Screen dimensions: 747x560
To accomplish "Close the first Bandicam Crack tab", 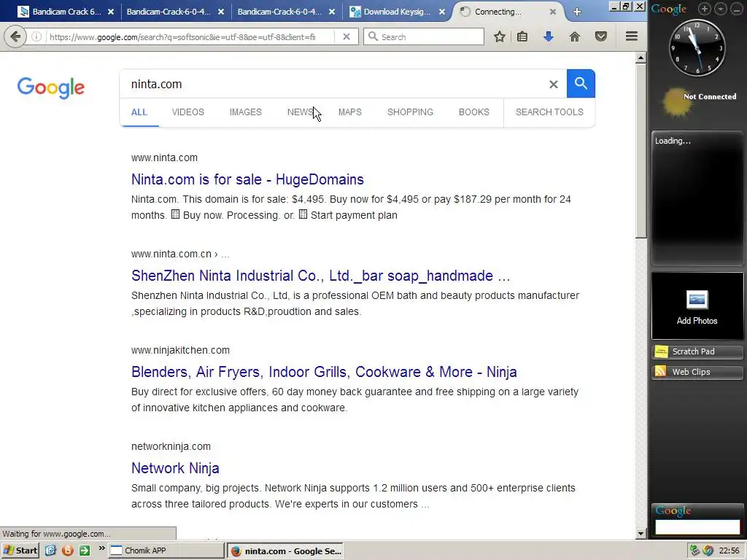I will pyautogui.click(x=111, y=12).
